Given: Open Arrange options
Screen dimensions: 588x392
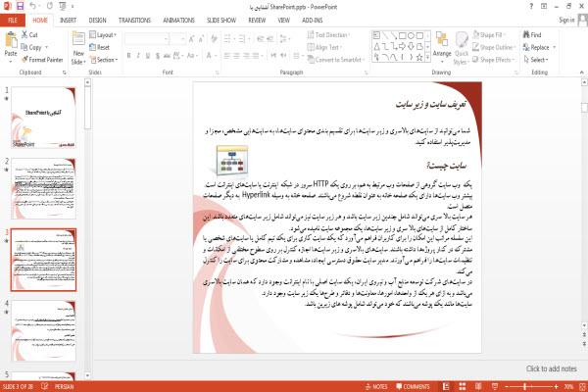Looking at the screenshot, I should (x=442, y=47).
